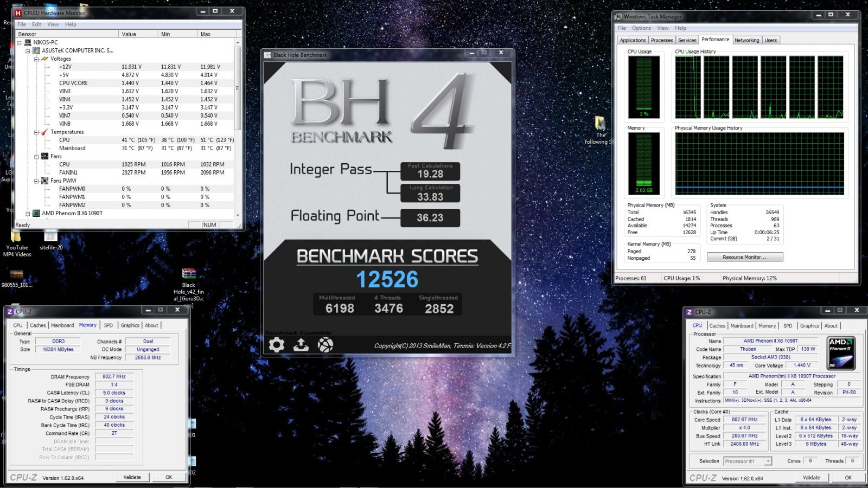Switch to the Services tab in Task Manager
This screenshot has width=868, height=488.
tap(687, 40)
